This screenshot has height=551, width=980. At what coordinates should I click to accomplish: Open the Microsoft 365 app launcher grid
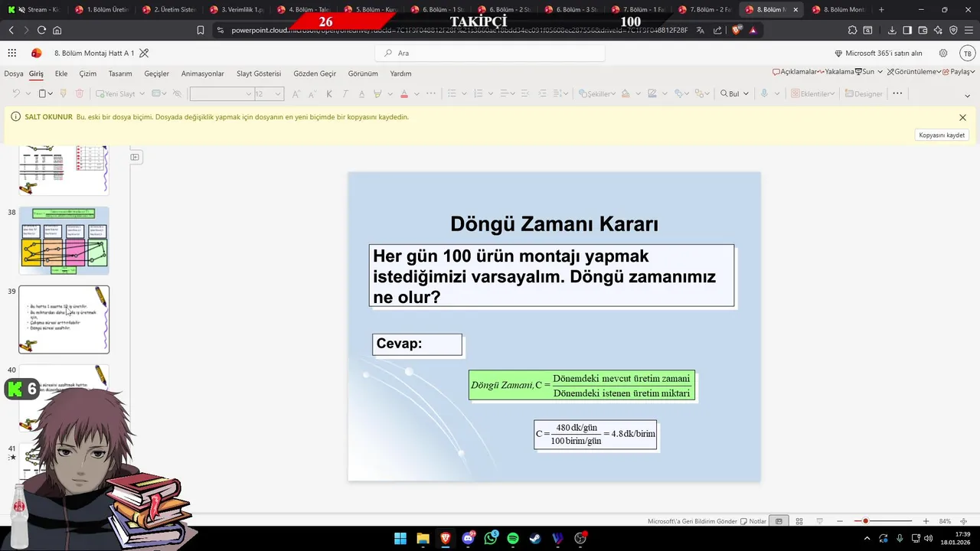[x=11, y=53]
